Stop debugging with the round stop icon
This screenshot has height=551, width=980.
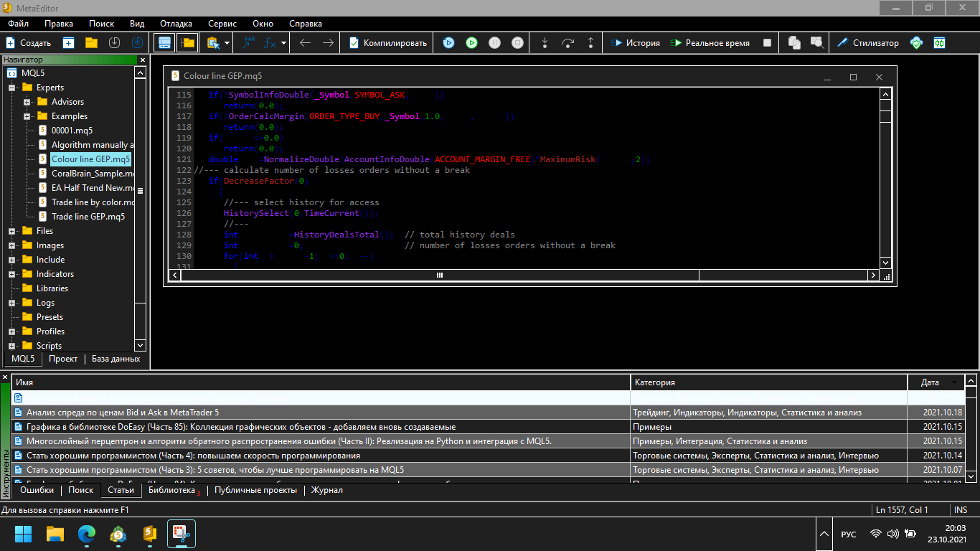click(x=517, y=43)
